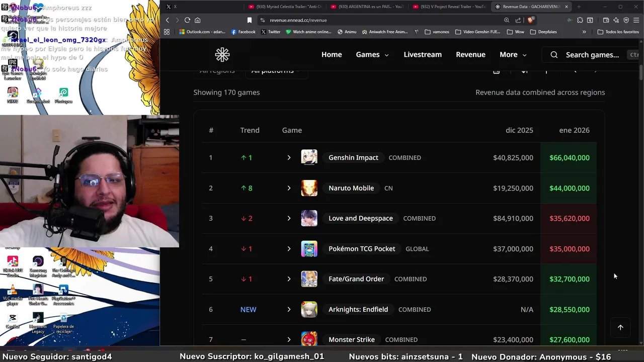Click the scroll-to-top arrow button
Image resolution: width=644 pixels, height=362 pixels.
(620, 327)
